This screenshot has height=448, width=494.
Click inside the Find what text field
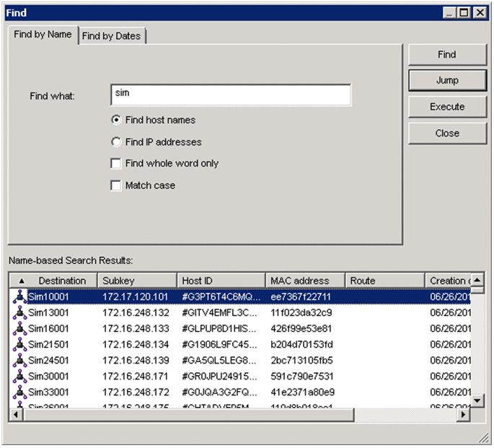(231, 95)
